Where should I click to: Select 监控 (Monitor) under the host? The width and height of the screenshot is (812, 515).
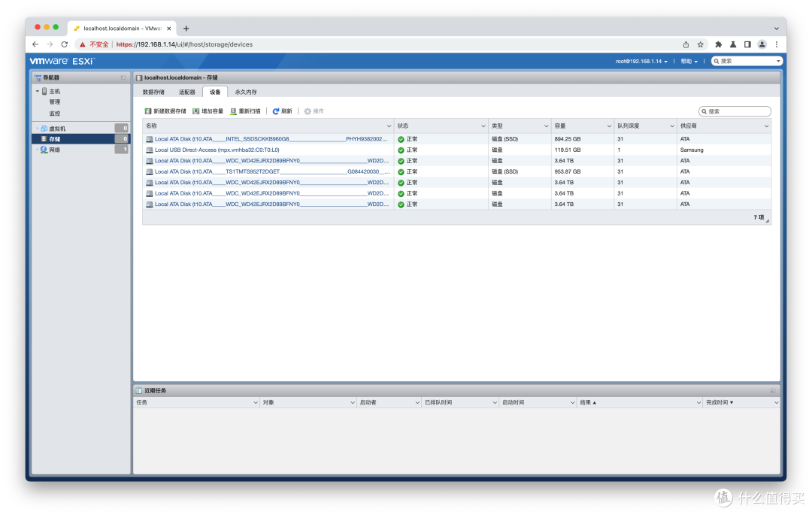(x=54, y=113)
